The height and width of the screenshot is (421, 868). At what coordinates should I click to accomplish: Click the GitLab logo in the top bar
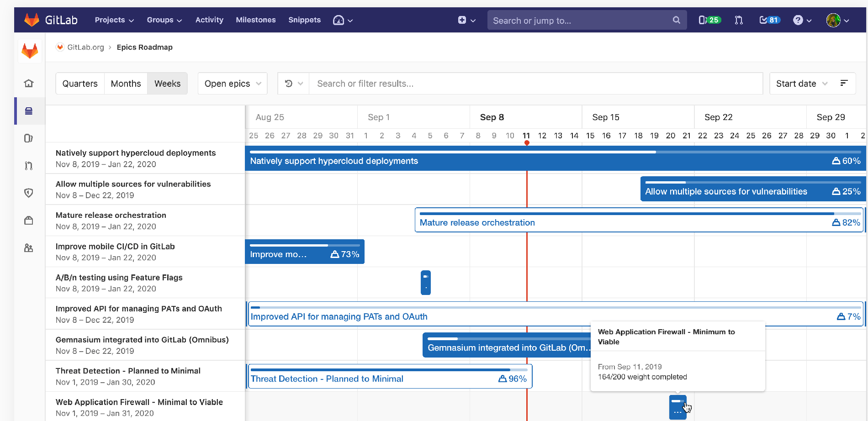click(x=51, y=20)
